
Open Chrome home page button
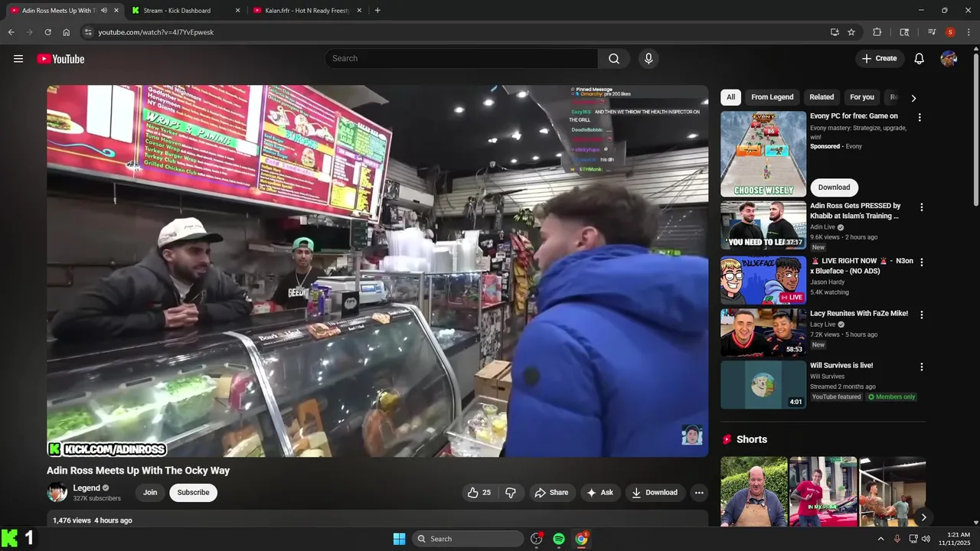click(67, 32)
